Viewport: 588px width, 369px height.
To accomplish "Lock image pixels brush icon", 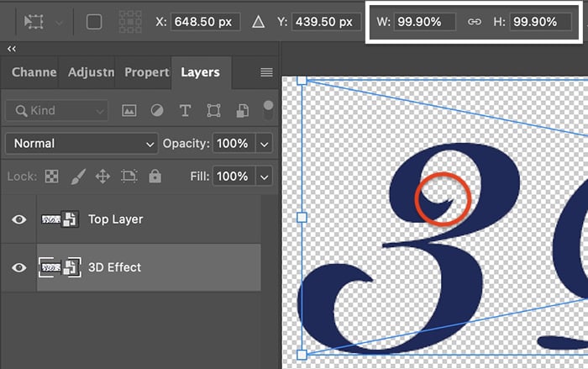I will pos(78,176).
